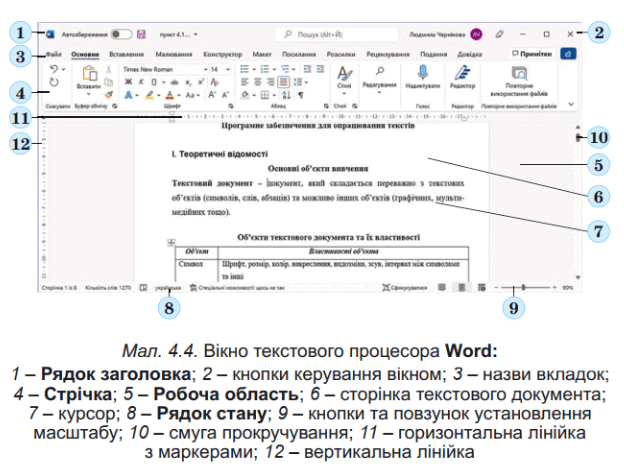The height and width of the screenshot is (466, 624).
Task: Click the Sort A-Z icon
Action: click(287, 95)
